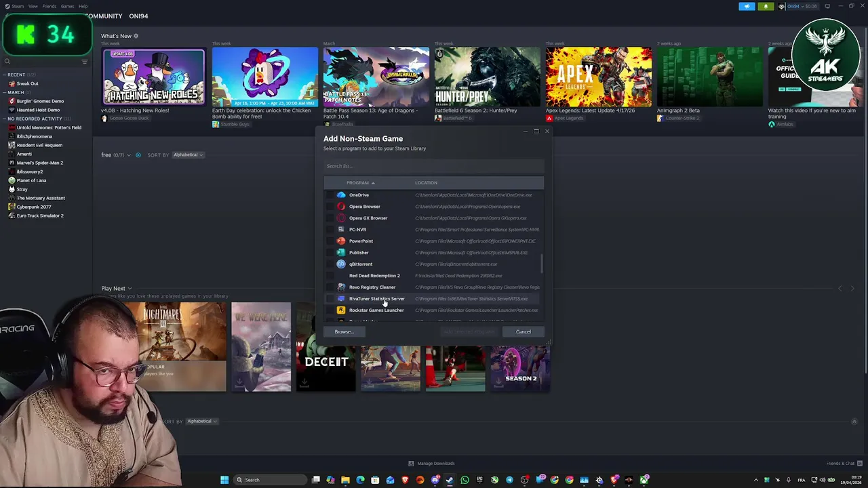
Task: Open Hatching New Roles news thumbnail
Action: click(x=153, y=77)
